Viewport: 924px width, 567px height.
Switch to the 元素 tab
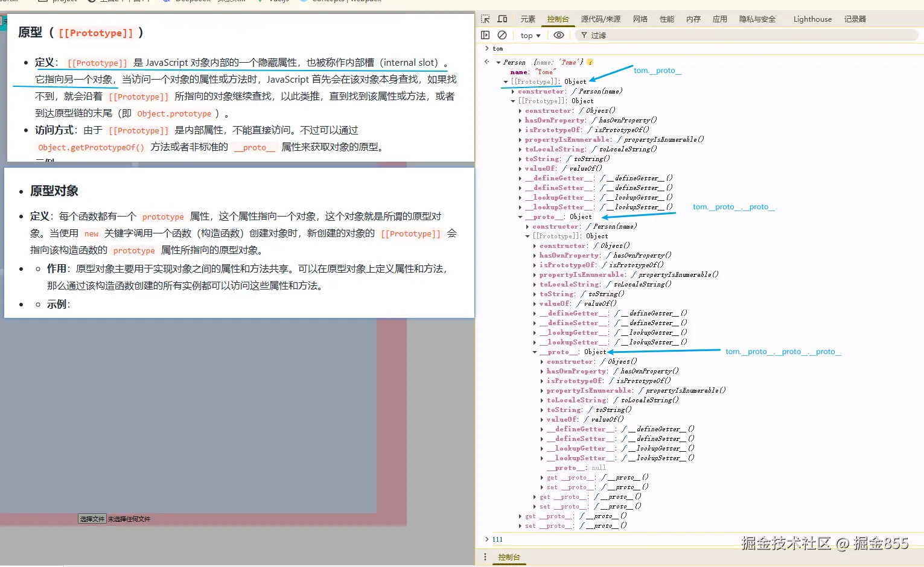pos(528,19)
